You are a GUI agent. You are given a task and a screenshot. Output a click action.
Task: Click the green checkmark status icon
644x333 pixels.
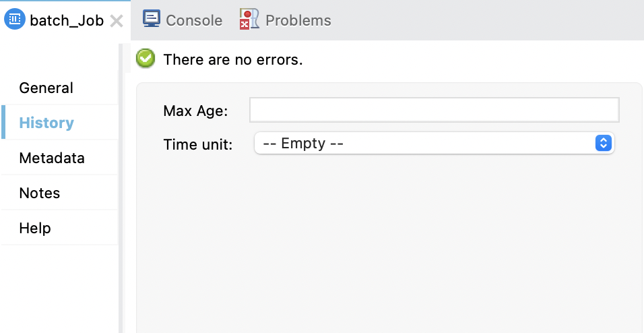tap(146, 59)
